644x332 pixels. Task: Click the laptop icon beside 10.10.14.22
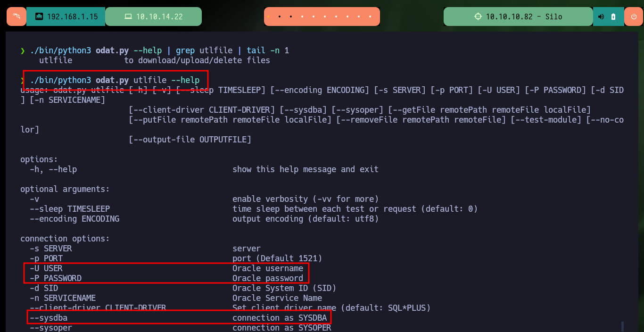pos(128,17)
